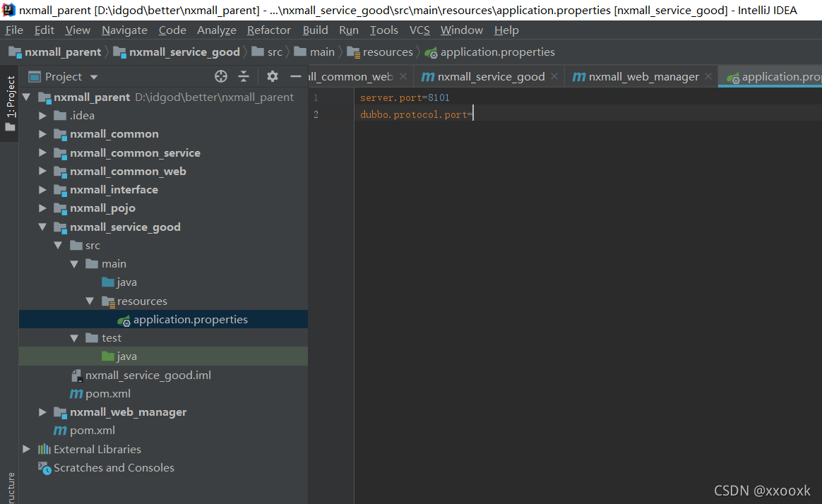Click the green java test folder icon
Viewport: 822px width, 504px height.
[108, 356]
